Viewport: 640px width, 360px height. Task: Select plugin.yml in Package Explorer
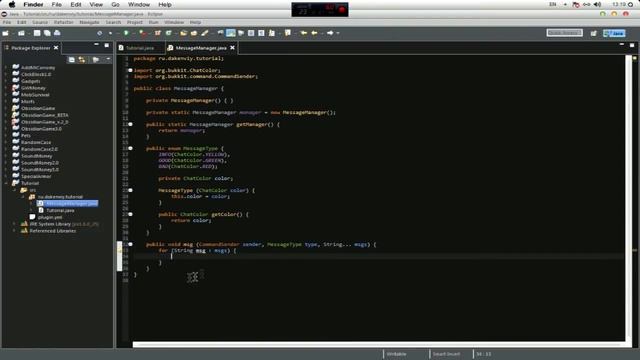click(50, 217)
